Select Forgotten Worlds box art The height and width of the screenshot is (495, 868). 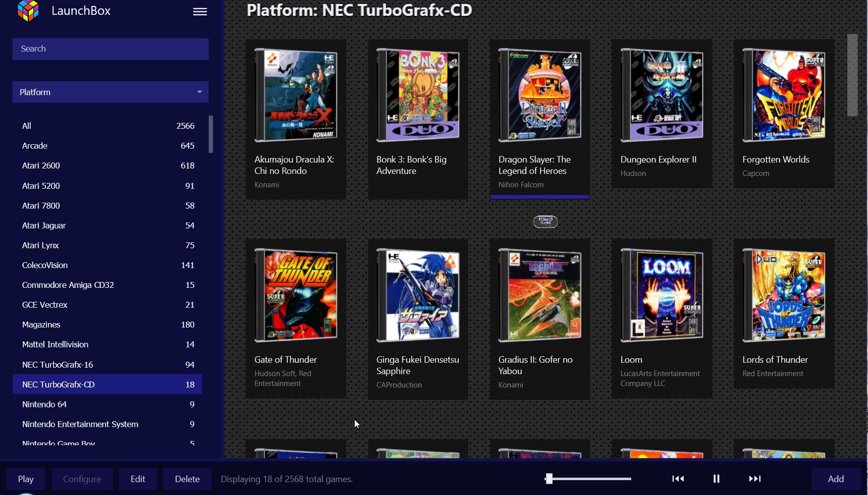point(783,95)
